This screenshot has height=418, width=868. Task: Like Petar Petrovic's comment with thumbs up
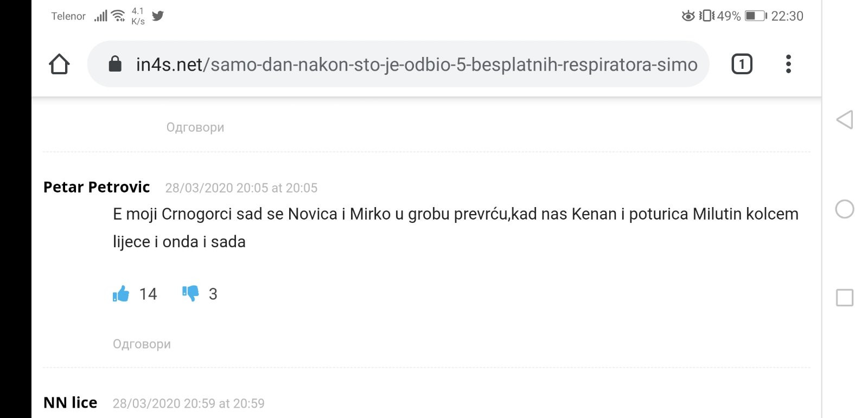[x=121, y=294]
